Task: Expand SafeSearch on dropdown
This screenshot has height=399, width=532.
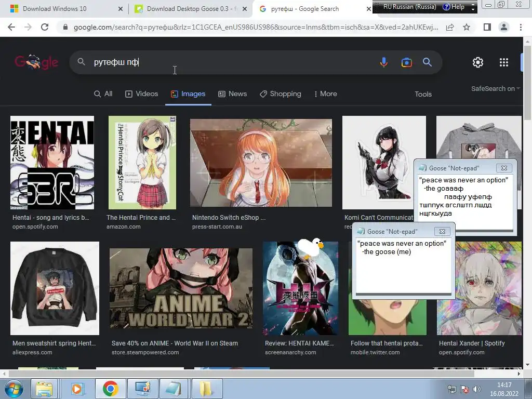Action: pos(495,88)
